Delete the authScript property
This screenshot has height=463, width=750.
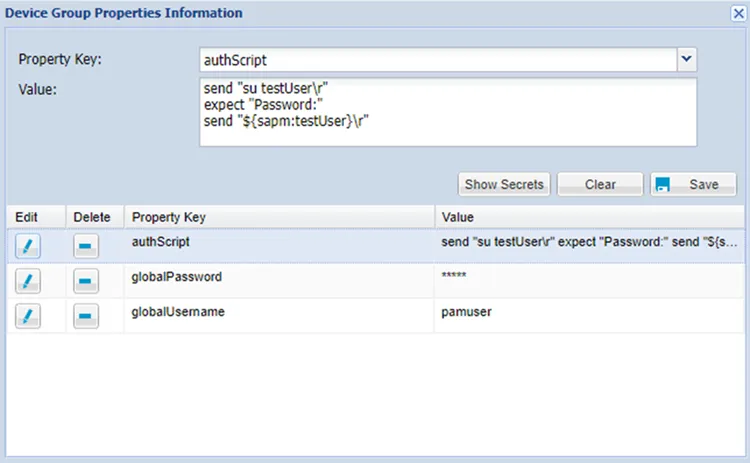point(86,246)
